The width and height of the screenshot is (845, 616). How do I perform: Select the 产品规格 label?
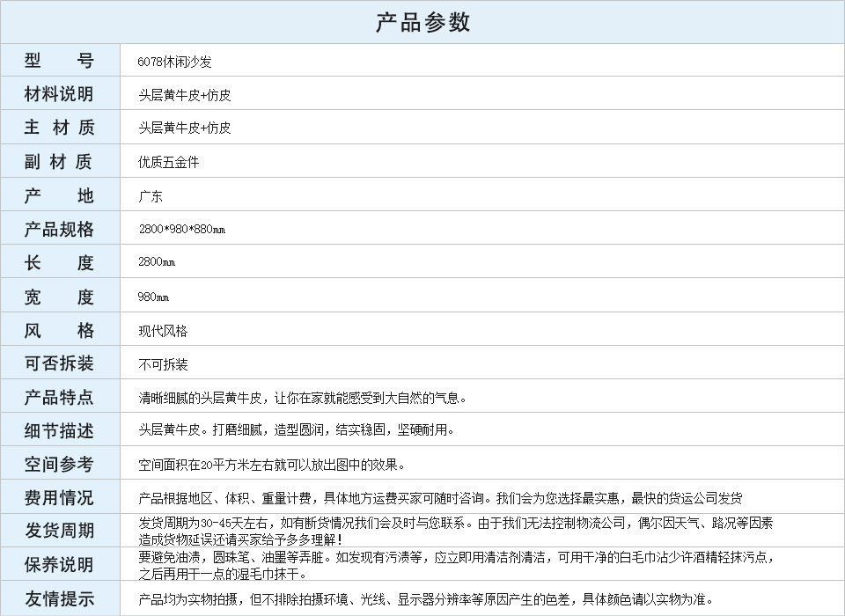tap(59, 229)
